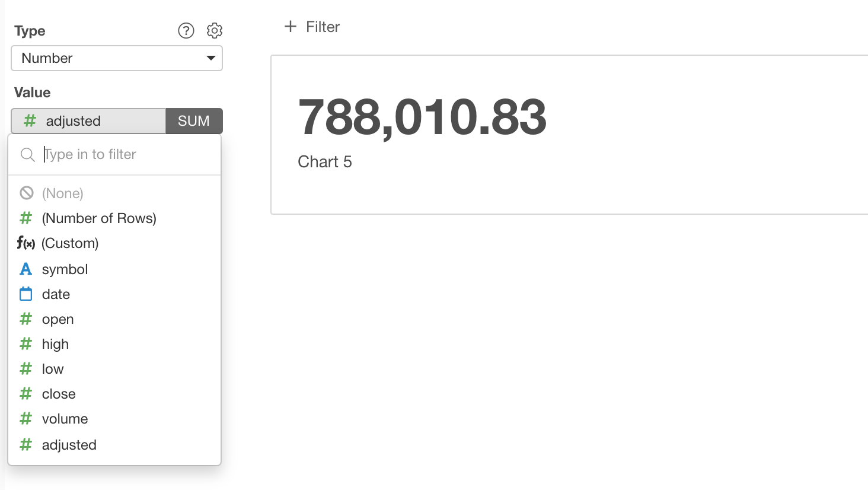Screen dimensions: 868x490
Task: Open the settings gear icon
Action: coord(214,30)
